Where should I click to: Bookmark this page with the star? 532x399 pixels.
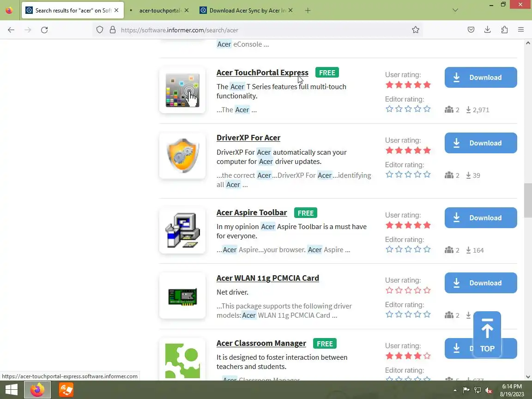415,30
